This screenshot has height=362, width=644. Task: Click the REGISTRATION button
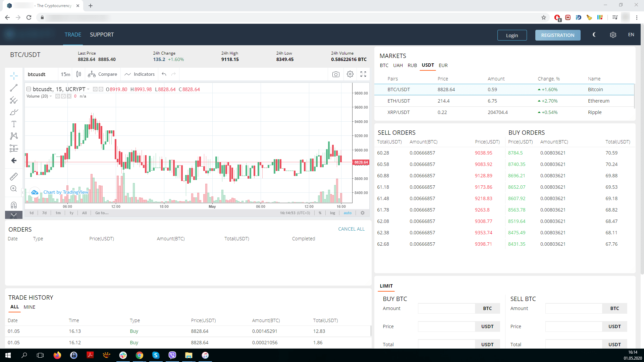click(557, 35)
